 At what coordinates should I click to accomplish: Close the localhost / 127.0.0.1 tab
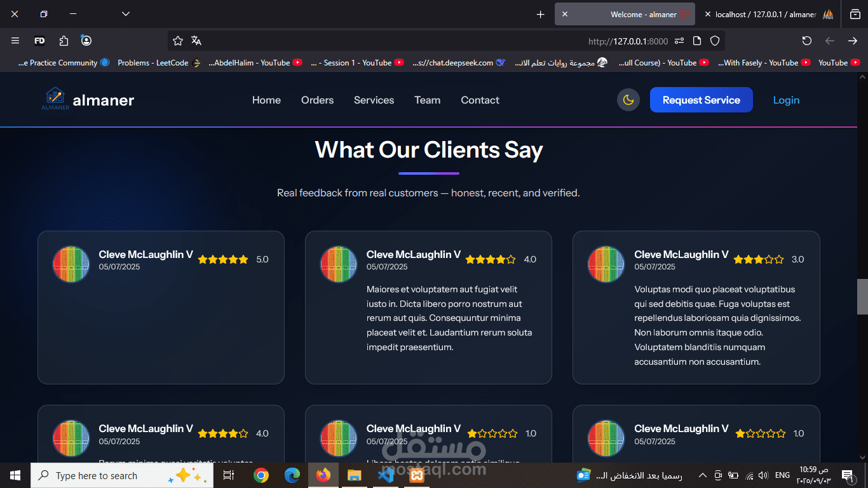(708, 14)
